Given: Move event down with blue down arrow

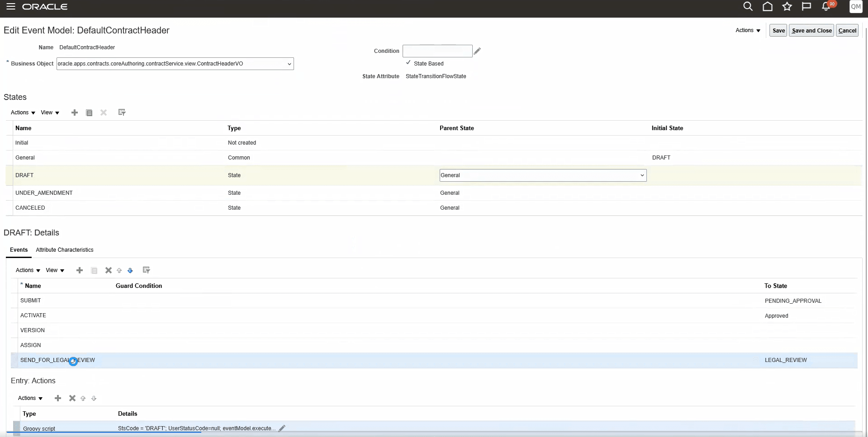Looking at the screenshot, I should (130, 270).
